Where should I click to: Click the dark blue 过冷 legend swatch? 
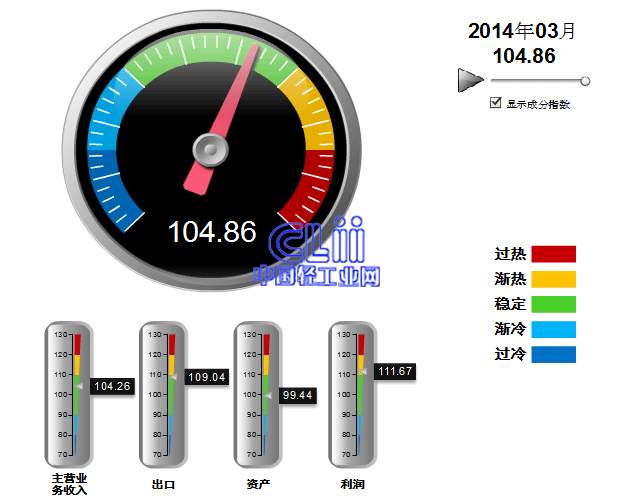(553, 354)
